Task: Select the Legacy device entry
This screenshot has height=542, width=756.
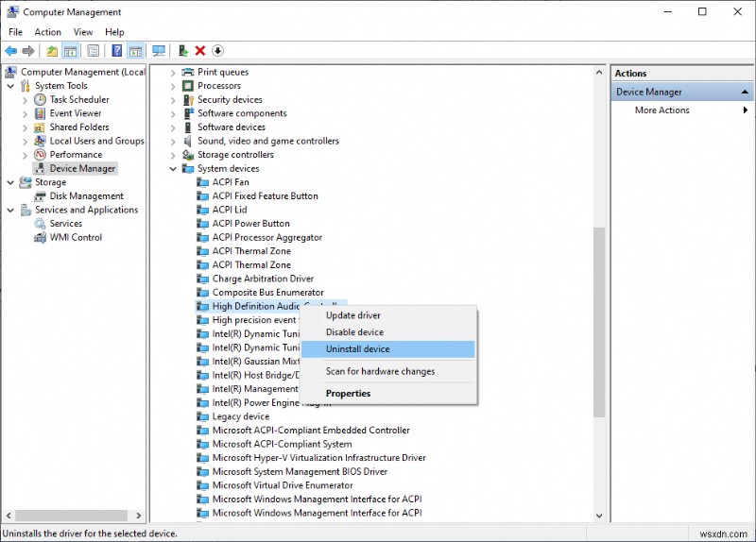Action: click(x=241, y=416)
